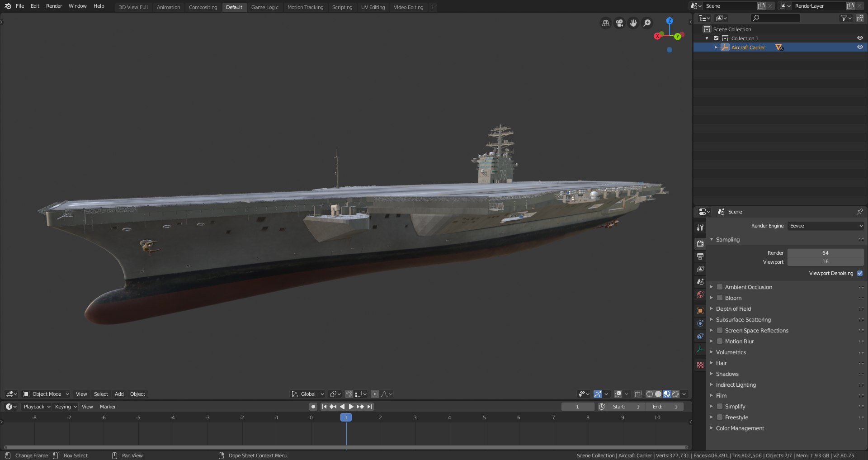Open the Global transform orientation dropdown

(308, 394)
